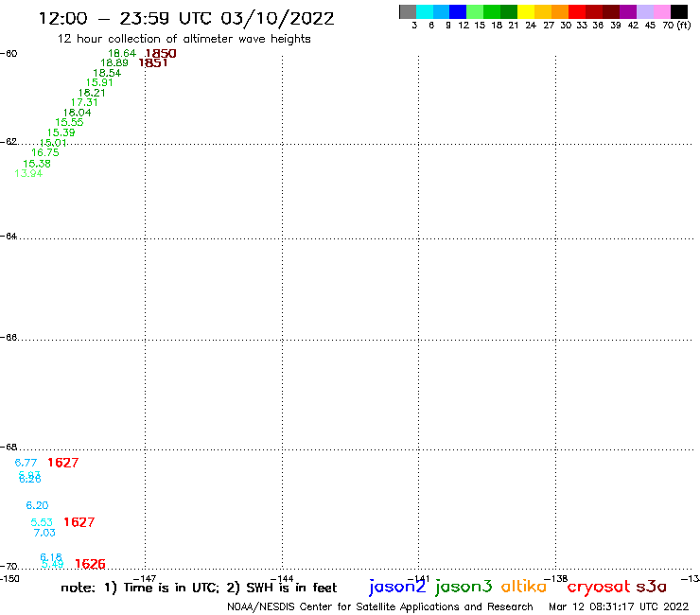Click the cyan value 5.49
The width and height of the screenshot is (700, 615).
coord(52,564)
